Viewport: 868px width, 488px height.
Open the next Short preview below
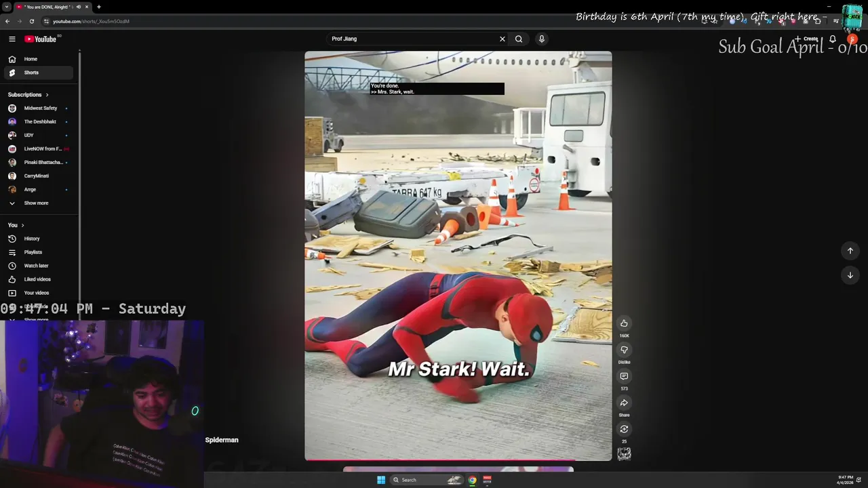458,469
